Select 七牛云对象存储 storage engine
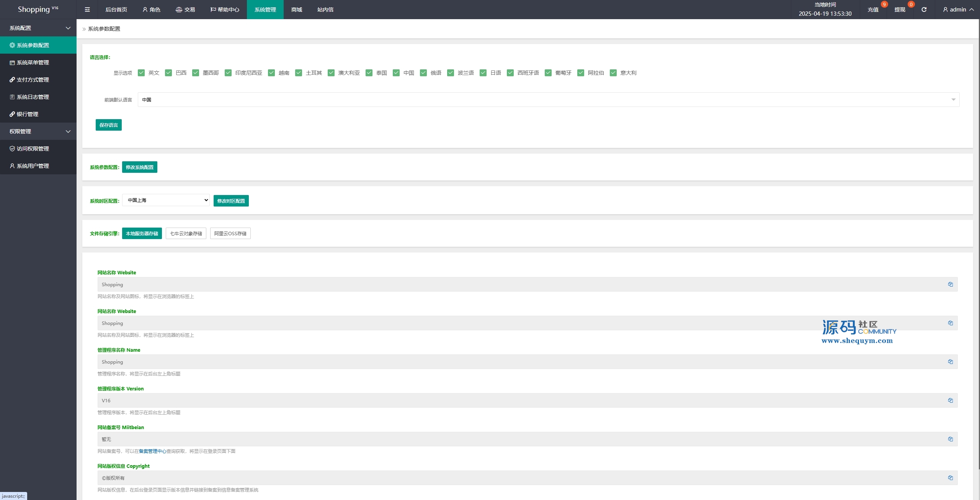Image resolution: width=980 pixels, height=500 pixels. pos(186,233)
